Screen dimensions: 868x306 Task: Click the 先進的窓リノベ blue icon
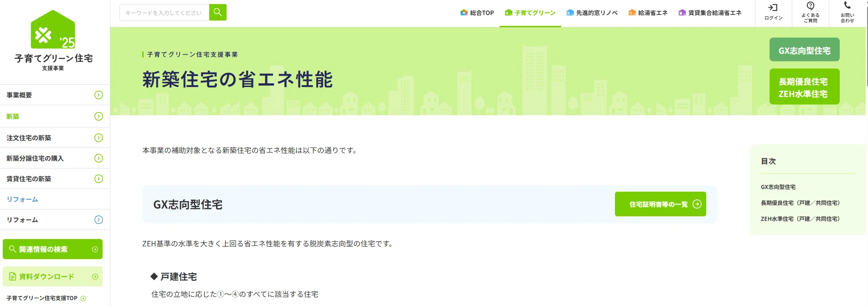point(570,13)
